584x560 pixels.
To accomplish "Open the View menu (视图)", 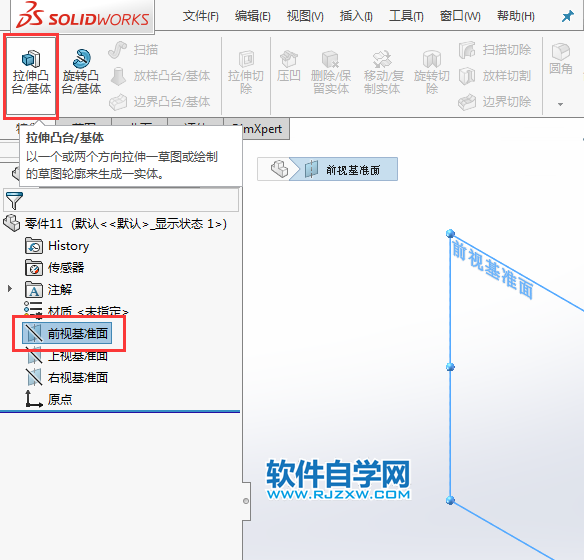I will (x=305, y=16).
